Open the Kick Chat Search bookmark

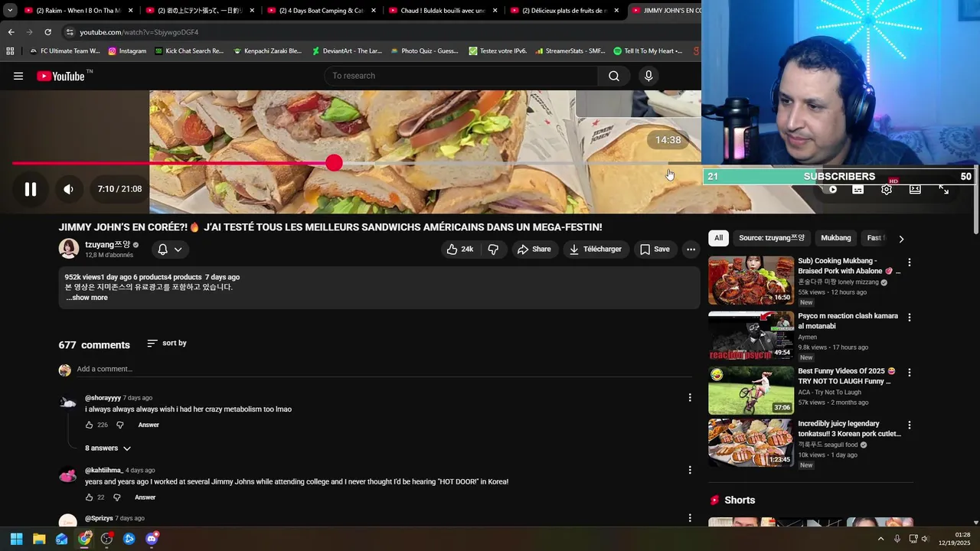[x=189, y=51]
